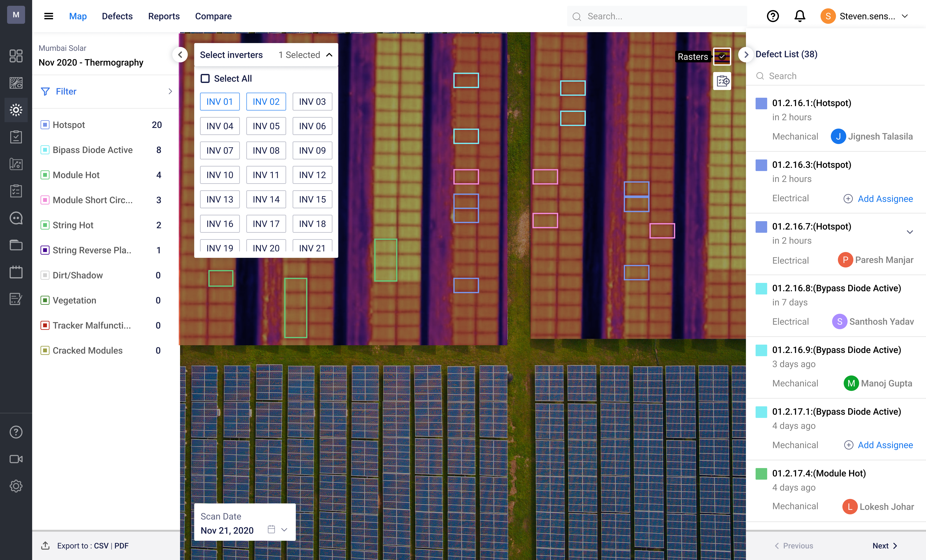Click the cyan swatch for defect 01.2.16.8
Screen dimensions: 926x560
tap(761, 289)
